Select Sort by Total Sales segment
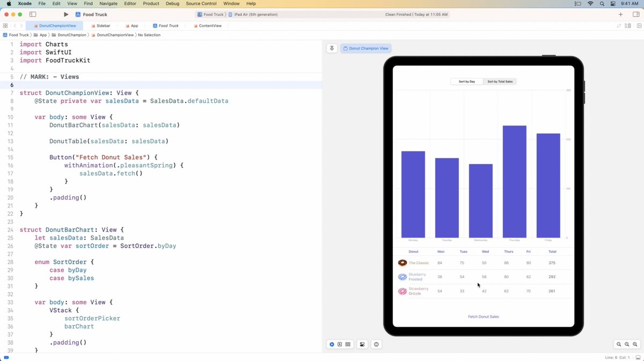The image size is (644, 361). coord(500,82)
